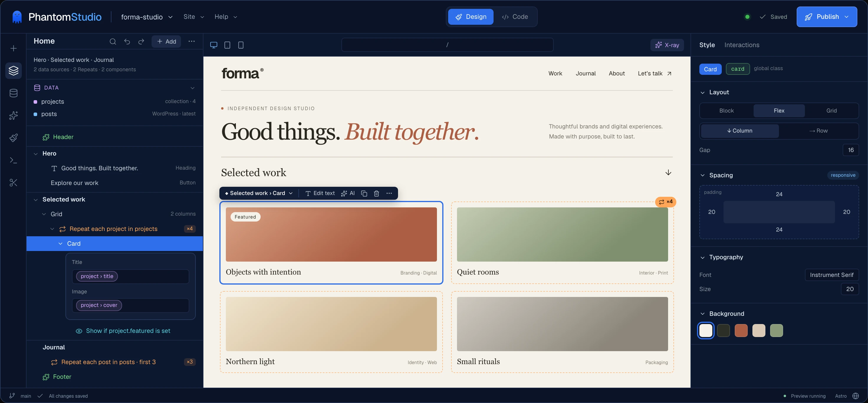Open the scissors icon in left rail
The width and height of the screenshot is (868, 403).
(x=14, y=182)
